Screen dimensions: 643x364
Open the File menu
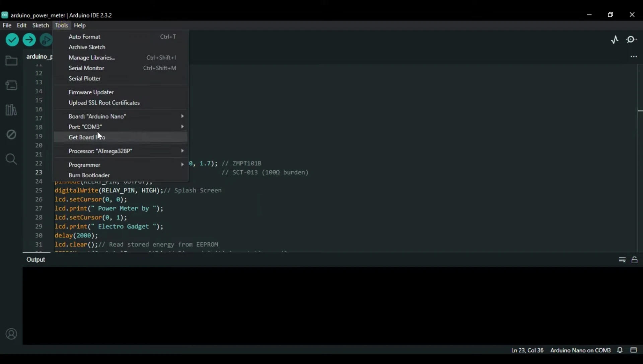7,25
